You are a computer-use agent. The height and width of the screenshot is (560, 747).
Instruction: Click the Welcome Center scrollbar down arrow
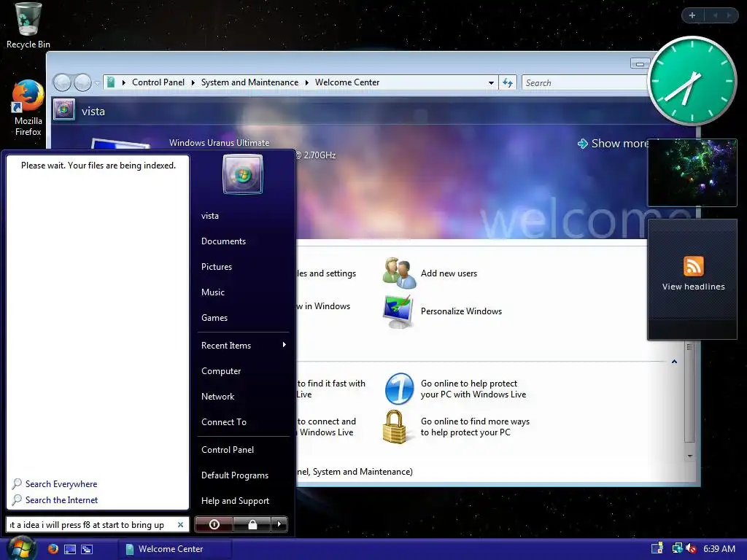pos(690,456)
